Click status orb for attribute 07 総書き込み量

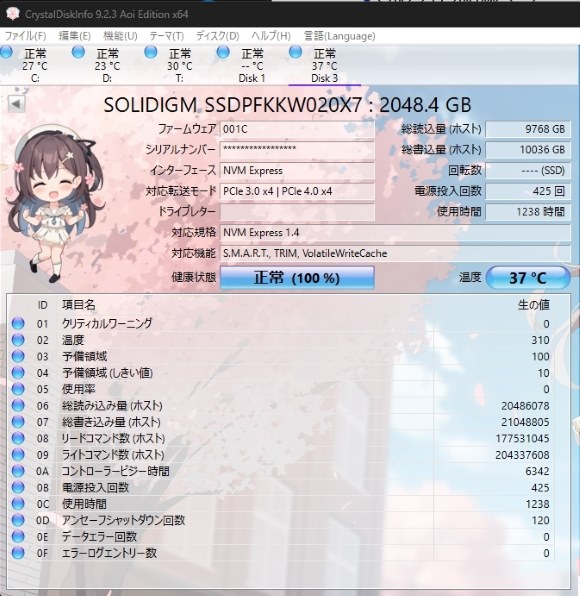point(18,422)
